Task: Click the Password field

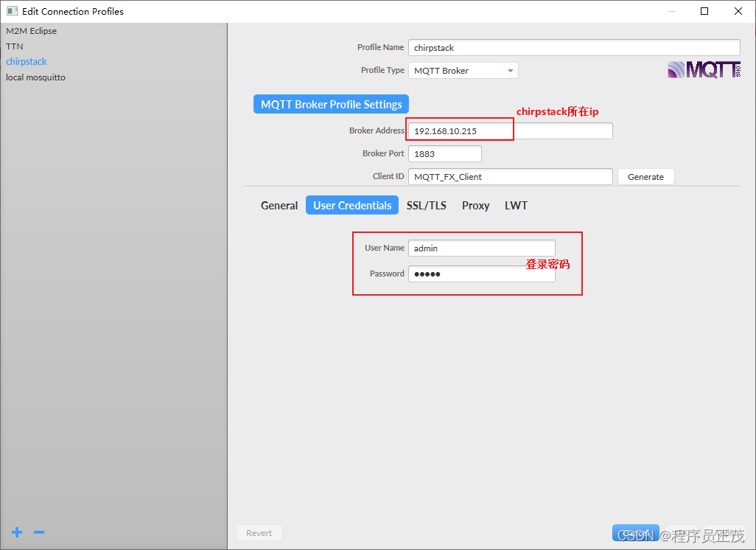Action: point(482,274)
